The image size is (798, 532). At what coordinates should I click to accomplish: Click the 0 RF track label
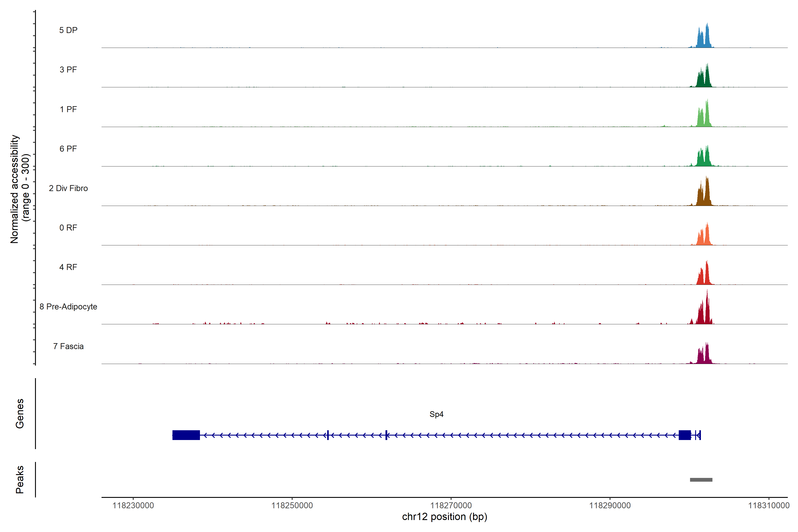68,228
